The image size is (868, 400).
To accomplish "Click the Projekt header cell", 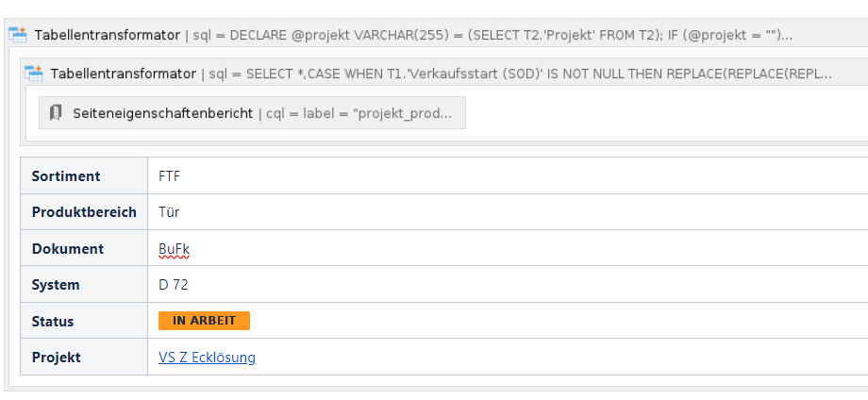I will pyautogui.click(x=84, y=357).
